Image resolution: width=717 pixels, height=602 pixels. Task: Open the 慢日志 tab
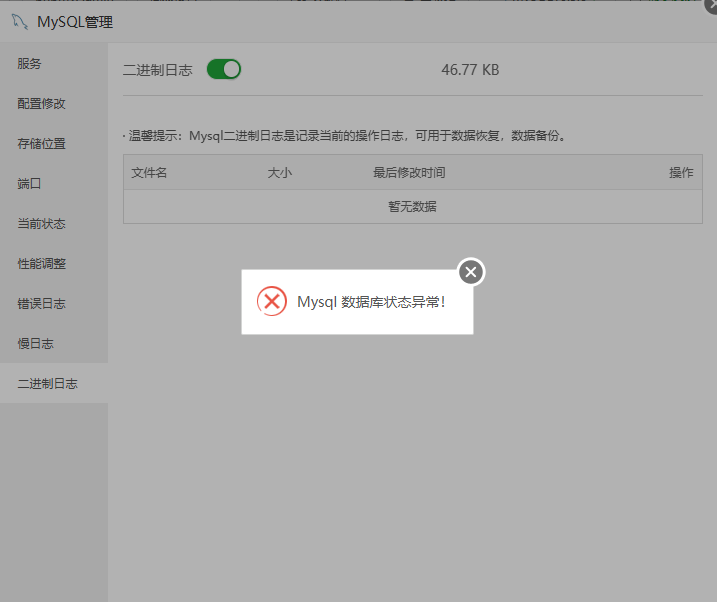tap(54, 344)
